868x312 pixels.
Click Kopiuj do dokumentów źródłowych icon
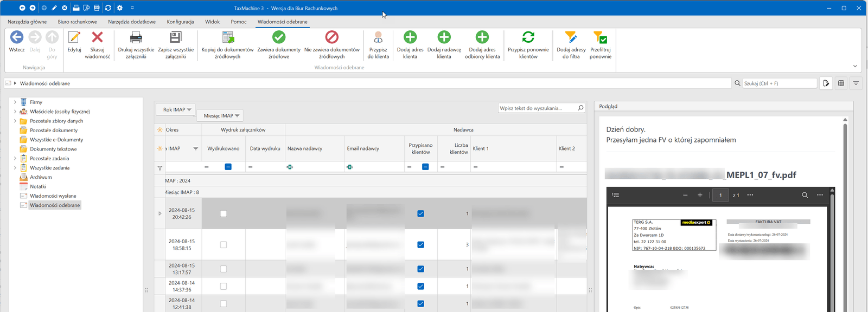tap(228, 37)
